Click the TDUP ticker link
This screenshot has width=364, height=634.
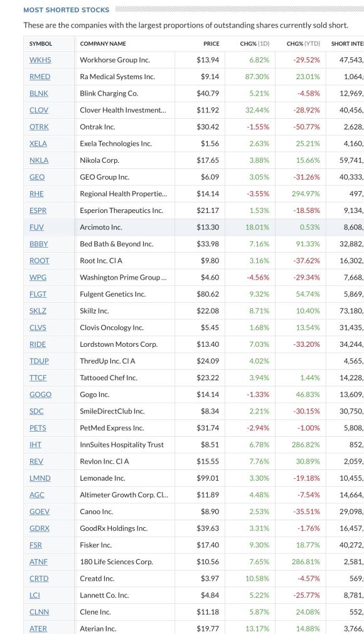point(39,361)
